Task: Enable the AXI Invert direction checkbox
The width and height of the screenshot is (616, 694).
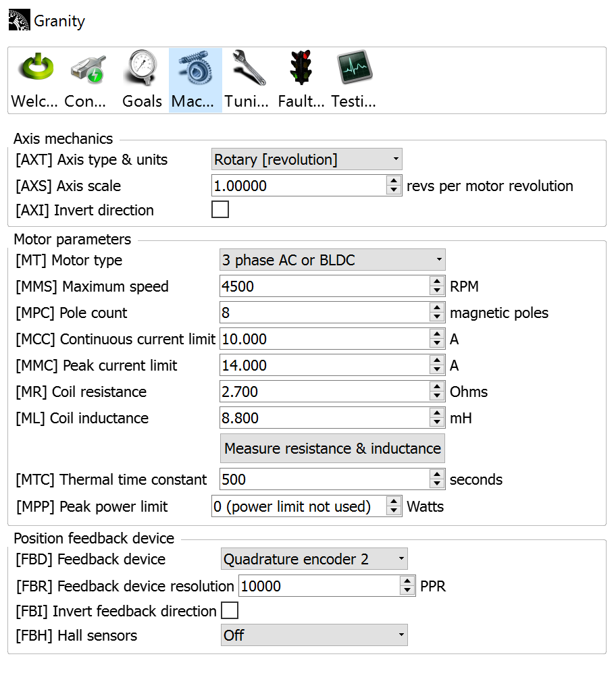Action: tap(220, 210)
